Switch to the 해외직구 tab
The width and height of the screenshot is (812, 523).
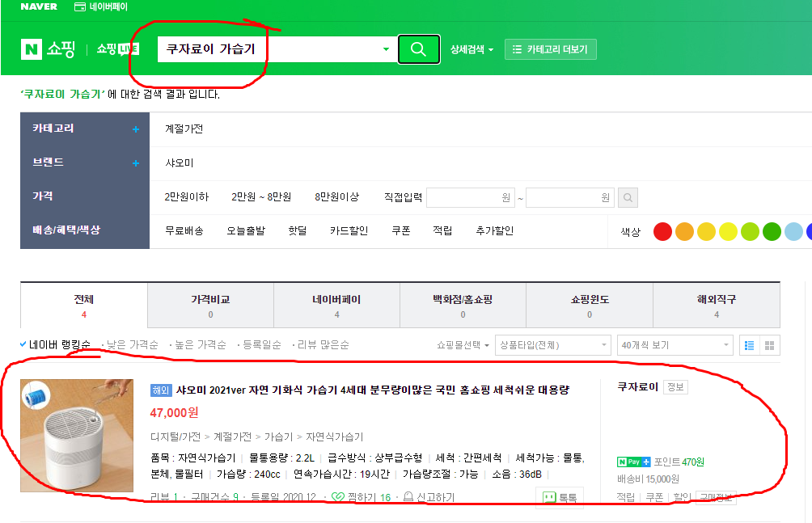click(x=717, y=306)
